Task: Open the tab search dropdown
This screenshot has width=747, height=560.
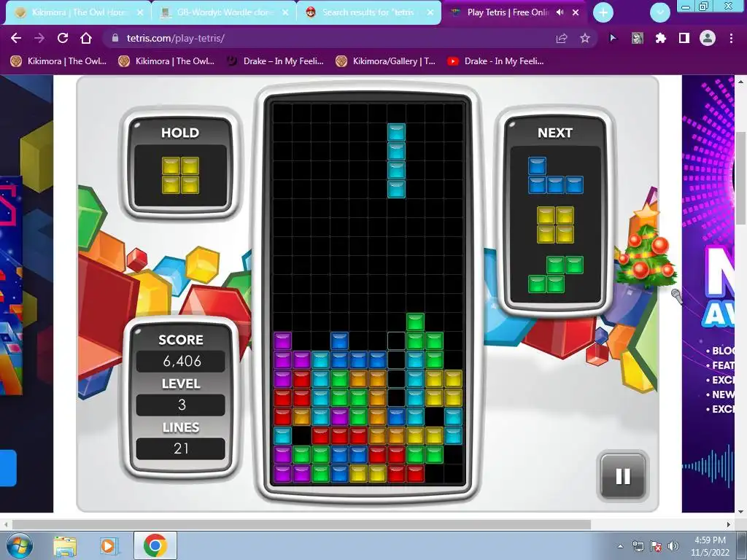Action: 659,12
